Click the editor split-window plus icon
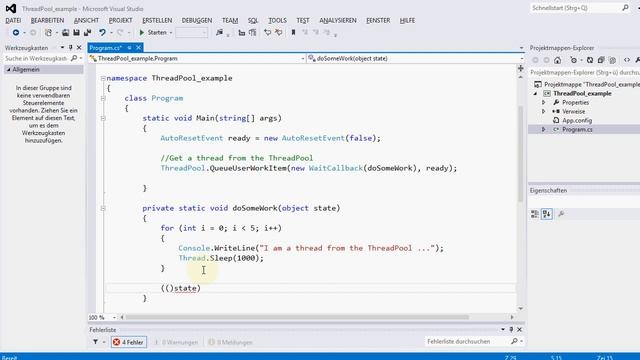The width and height of the screenshot is (640, 360). click(520, 68)
